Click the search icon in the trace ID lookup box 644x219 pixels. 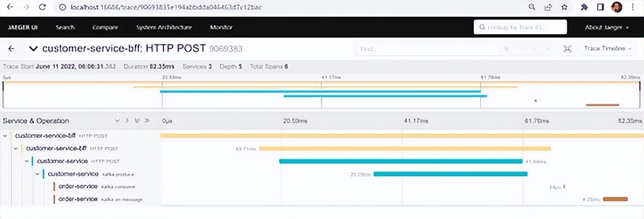point(482,28)
